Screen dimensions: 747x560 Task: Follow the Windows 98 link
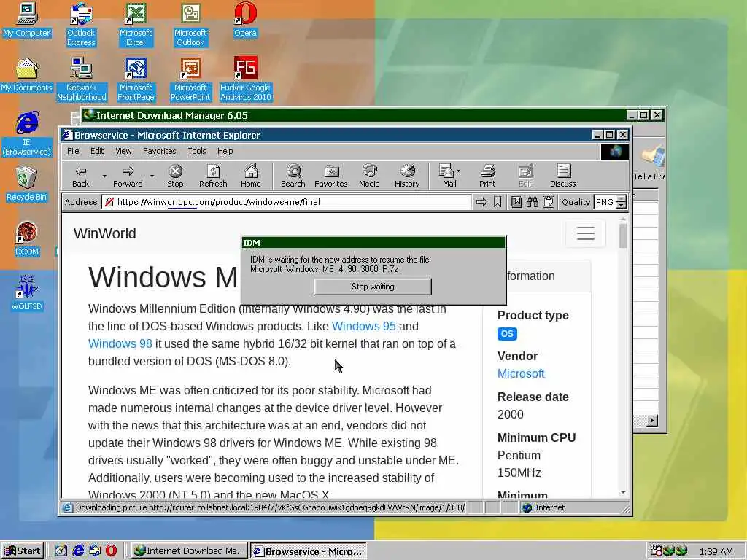120,344
